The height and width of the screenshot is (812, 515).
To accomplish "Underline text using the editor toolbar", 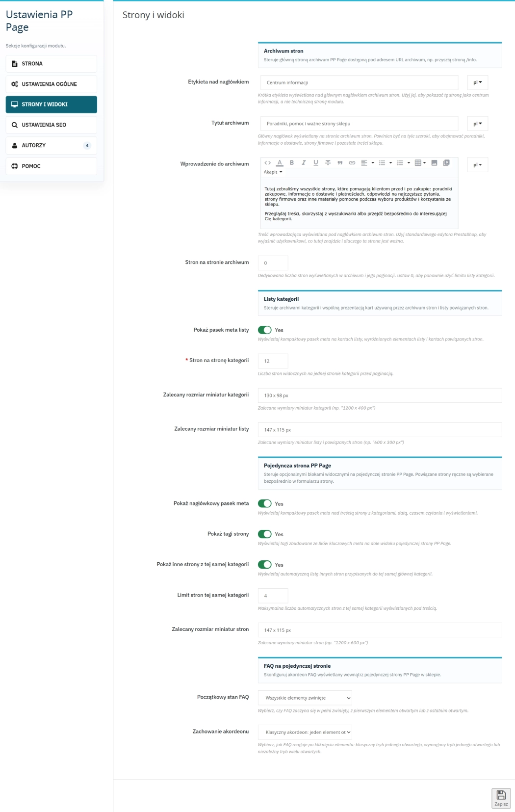I will pyautogui.click(x=315, y=162).
